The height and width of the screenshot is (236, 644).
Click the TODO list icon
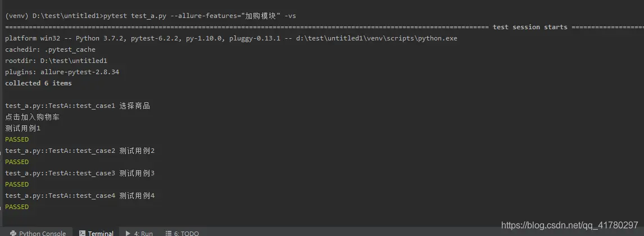point(169,233)
